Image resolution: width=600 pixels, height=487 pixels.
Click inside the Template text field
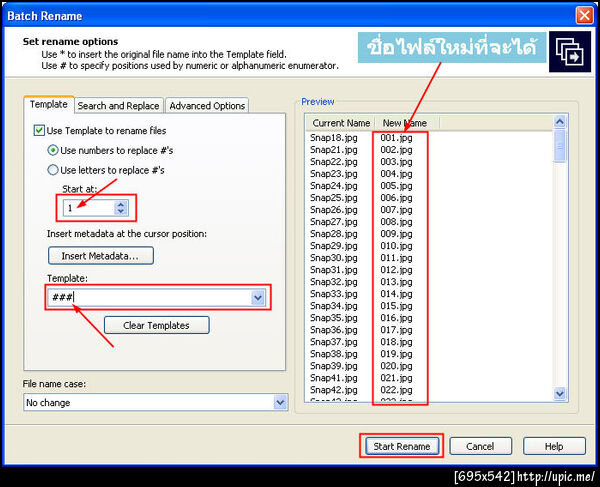point(149,297)
